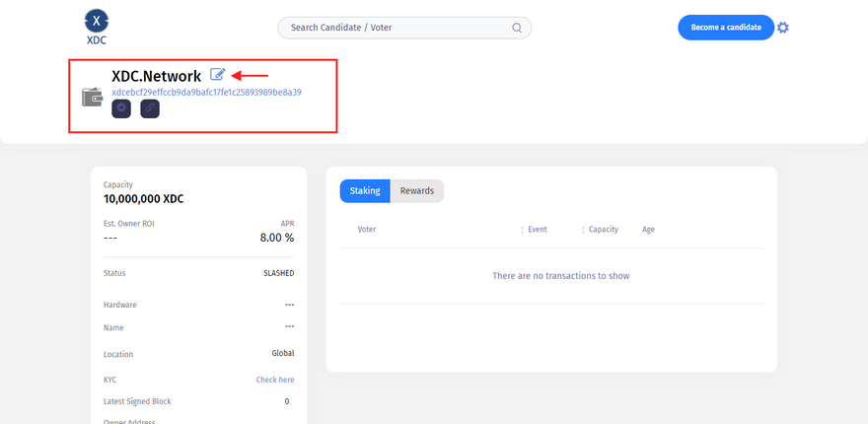Click the wallet icon beside the address
The height and width of the screenshot is (424, 868).
(93, 98)
